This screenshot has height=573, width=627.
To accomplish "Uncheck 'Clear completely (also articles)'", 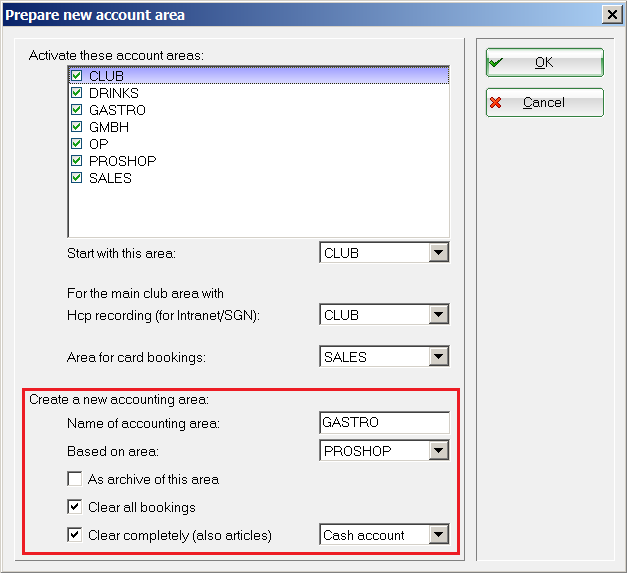I will pyautogui.click(x=75, y=535).
